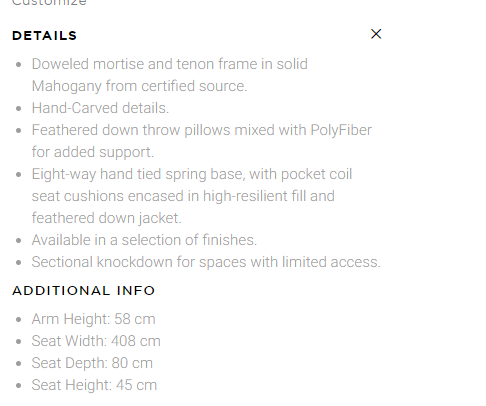Select the Arm Height: 58 cm entry

pos(94,319)
